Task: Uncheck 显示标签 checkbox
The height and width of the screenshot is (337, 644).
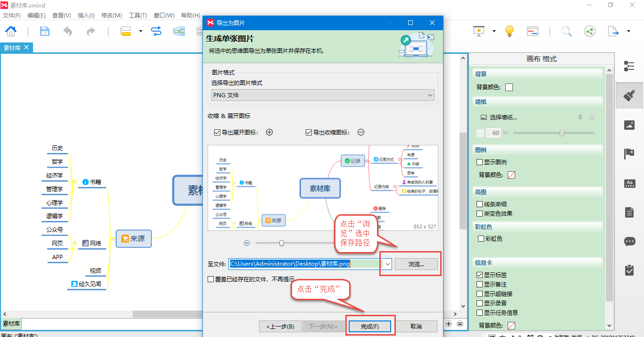Action: click(480, 275)
